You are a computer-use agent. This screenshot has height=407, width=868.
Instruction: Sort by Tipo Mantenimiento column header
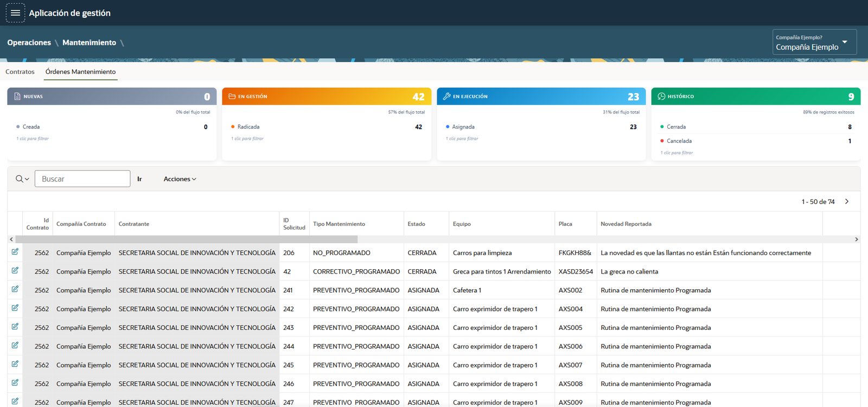tap(339, 224)
